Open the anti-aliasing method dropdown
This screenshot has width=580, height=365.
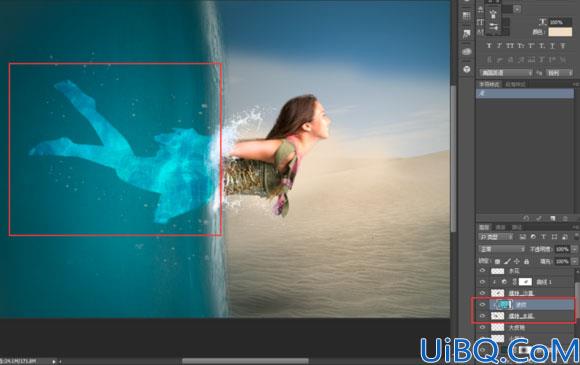click(559, 72)
